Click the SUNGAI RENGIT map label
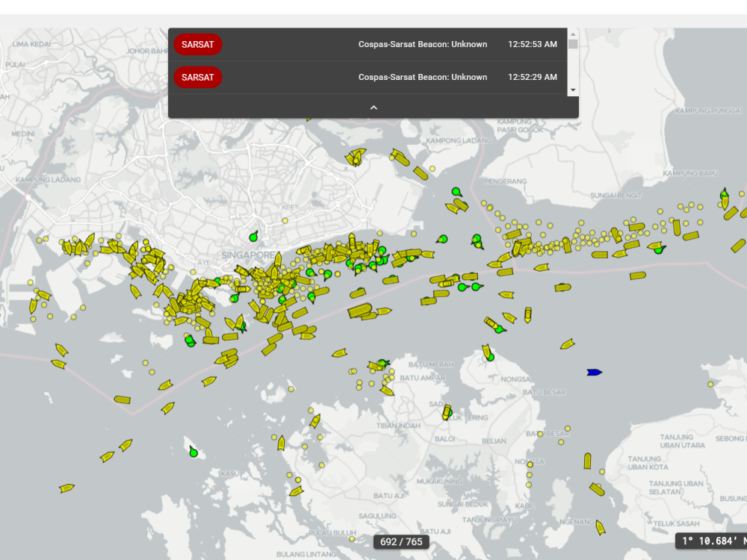 pyautogui.click(x=616, y=195)
